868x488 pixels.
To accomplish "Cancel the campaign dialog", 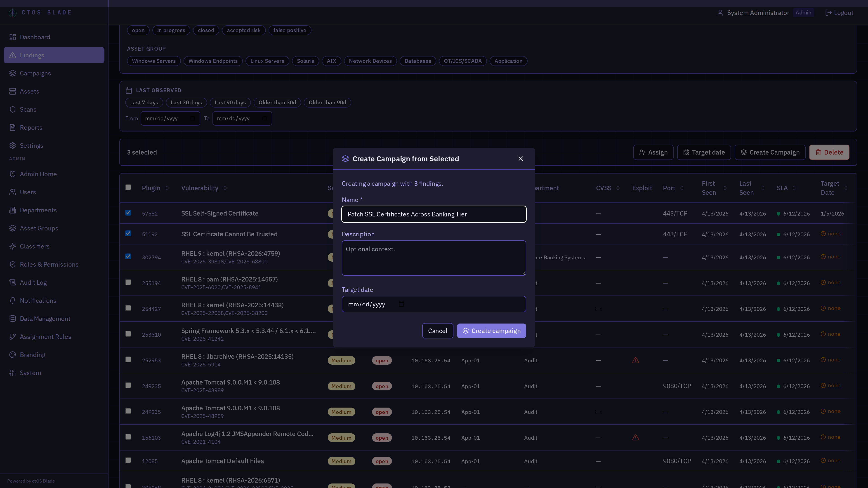I will [x=437, y=331].
